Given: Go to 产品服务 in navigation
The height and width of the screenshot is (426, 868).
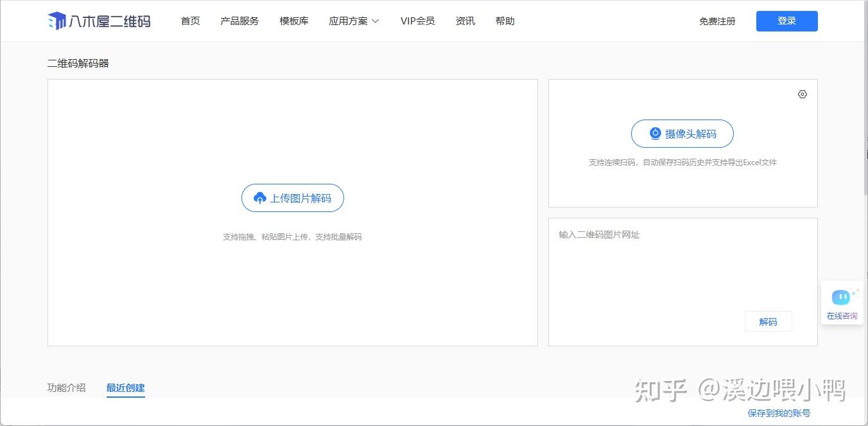Looking at the screenshot, I should click(239, 21).
